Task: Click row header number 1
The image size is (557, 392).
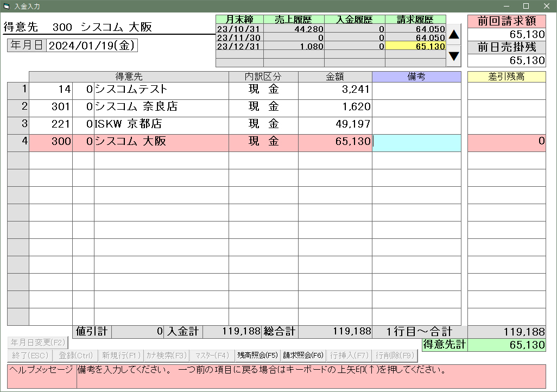Action: tap(18, 91)
